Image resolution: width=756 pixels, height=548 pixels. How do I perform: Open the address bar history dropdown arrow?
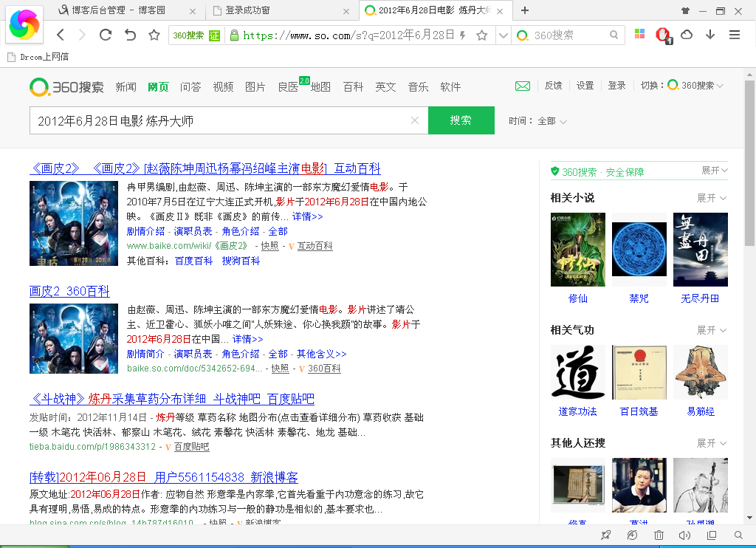[x=503, y=35]
